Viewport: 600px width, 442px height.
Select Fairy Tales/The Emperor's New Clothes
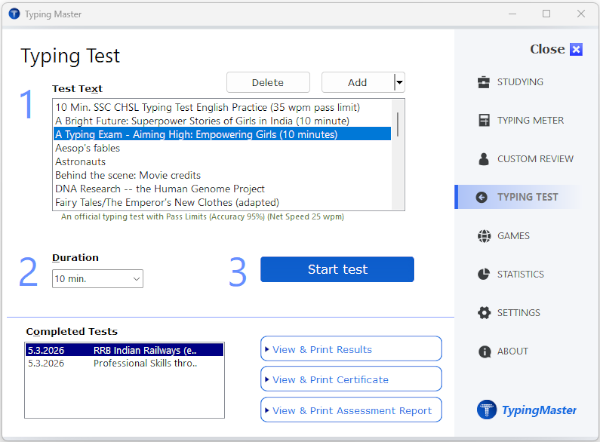coord(223,202)
